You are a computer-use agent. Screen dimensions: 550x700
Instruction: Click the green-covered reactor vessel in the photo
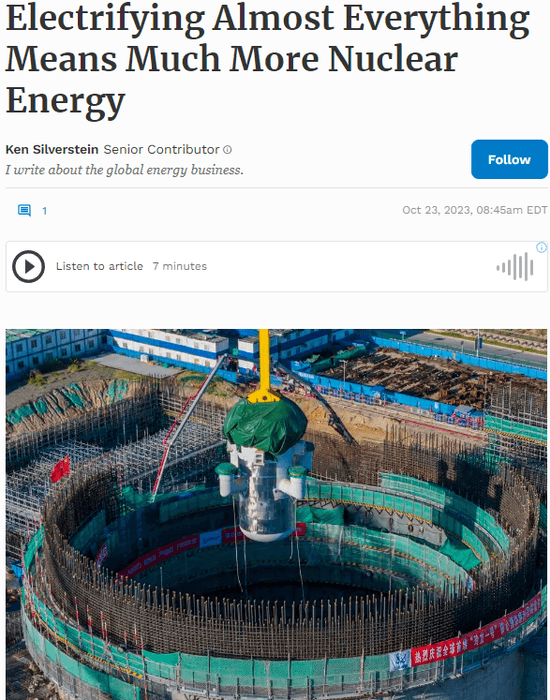tap(265, 469)
